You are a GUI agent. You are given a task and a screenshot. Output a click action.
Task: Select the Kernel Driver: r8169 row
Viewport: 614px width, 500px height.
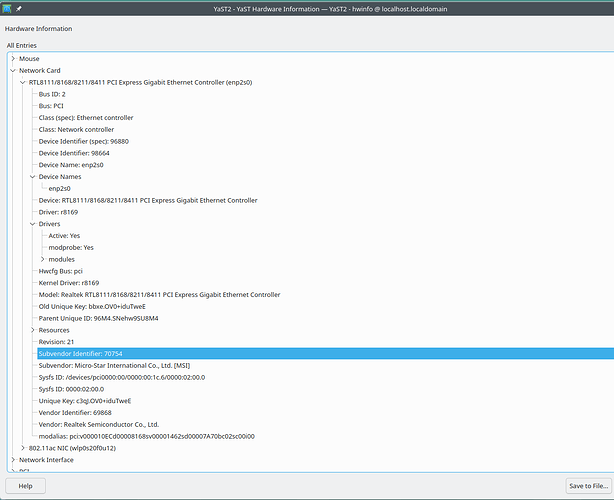tap(69, 283)
